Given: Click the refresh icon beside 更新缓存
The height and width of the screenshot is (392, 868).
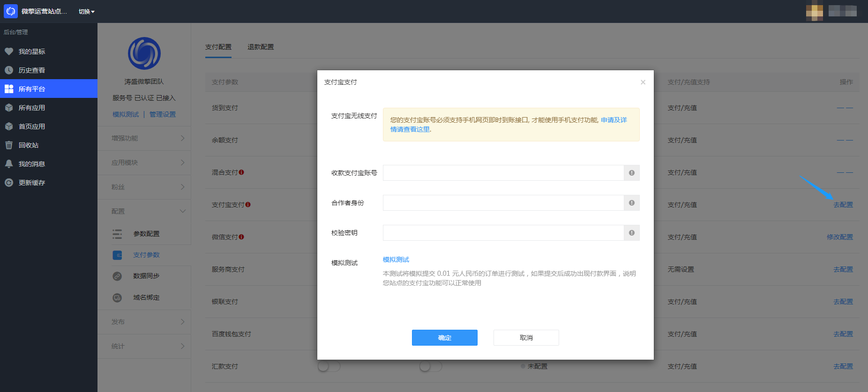Looking at the screenshot, I should point(9,183).
